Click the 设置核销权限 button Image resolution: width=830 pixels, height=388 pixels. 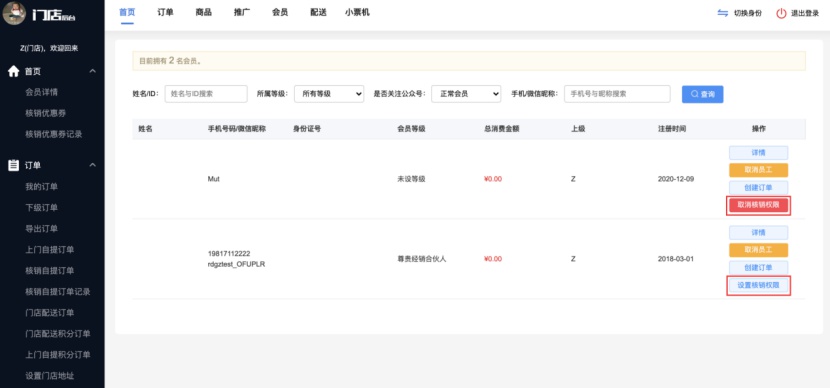point(759,285)
